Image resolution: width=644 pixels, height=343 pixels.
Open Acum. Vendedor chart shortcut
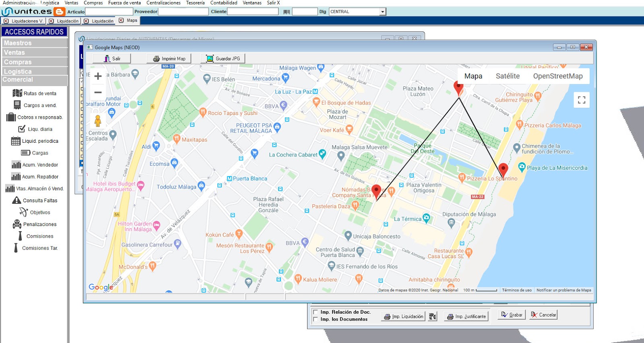click(35, 165)
